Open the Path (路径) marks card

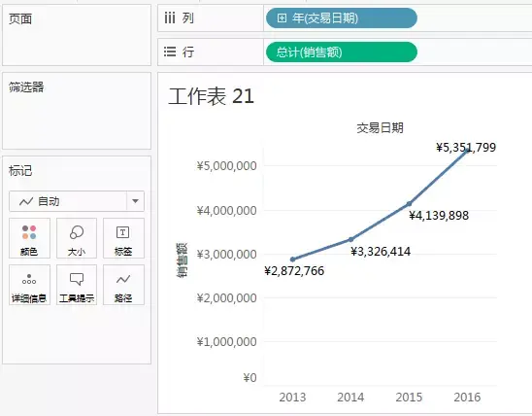(123, 285)
